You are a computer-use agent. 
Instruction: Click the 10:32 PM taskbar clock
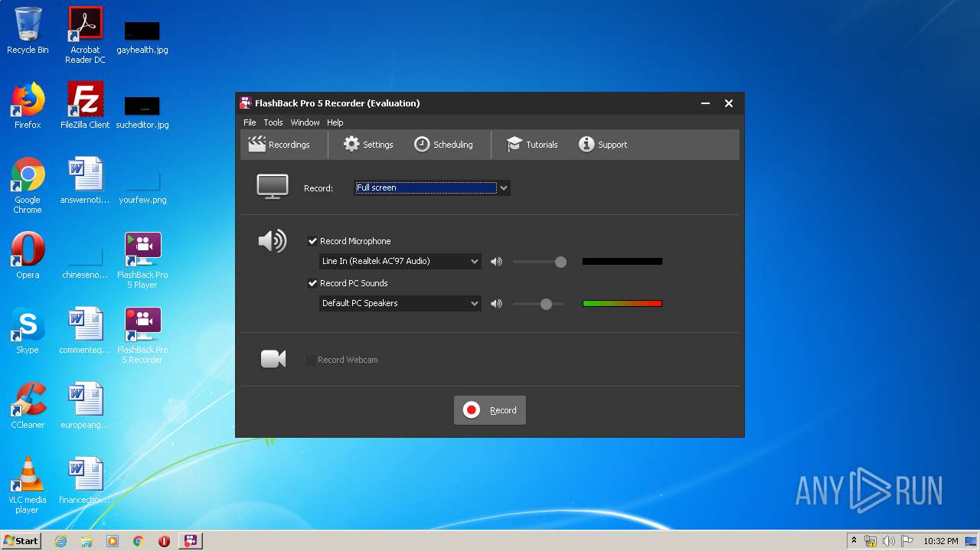coord(941,541)
